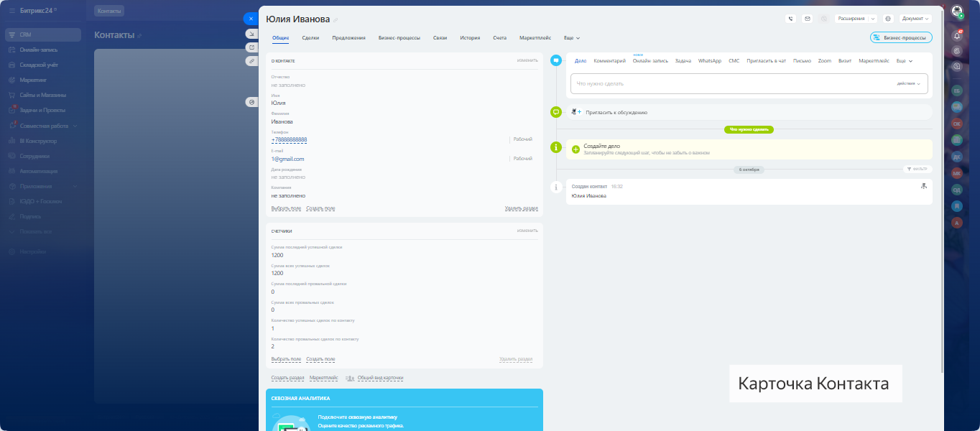Click the green plus icon for Создайте дело
This screenshot has width=980, height=431.
tap(575, 149)
